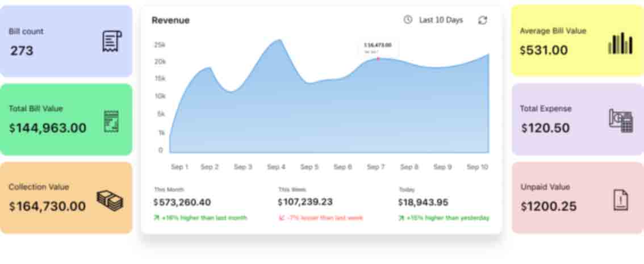Click the Sep 10 axis label
This screenshot has height=264, width=644.
477,167
